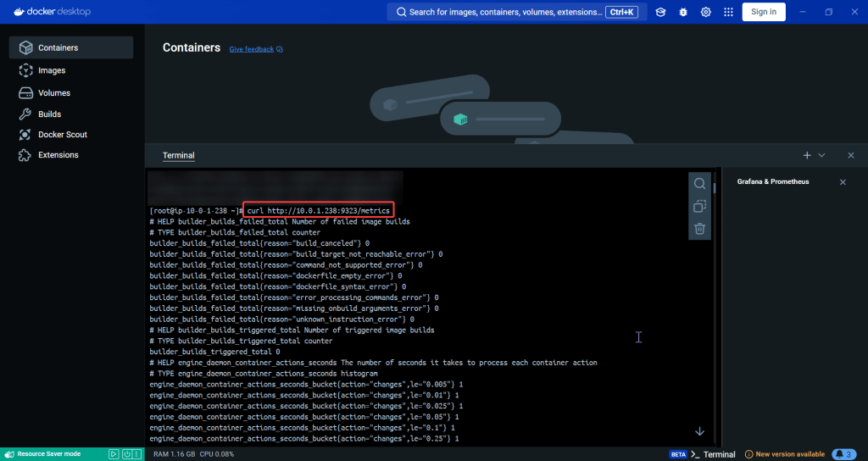Click the terminal copy selection icon
The image size is (868, 461).
(699, 206)
